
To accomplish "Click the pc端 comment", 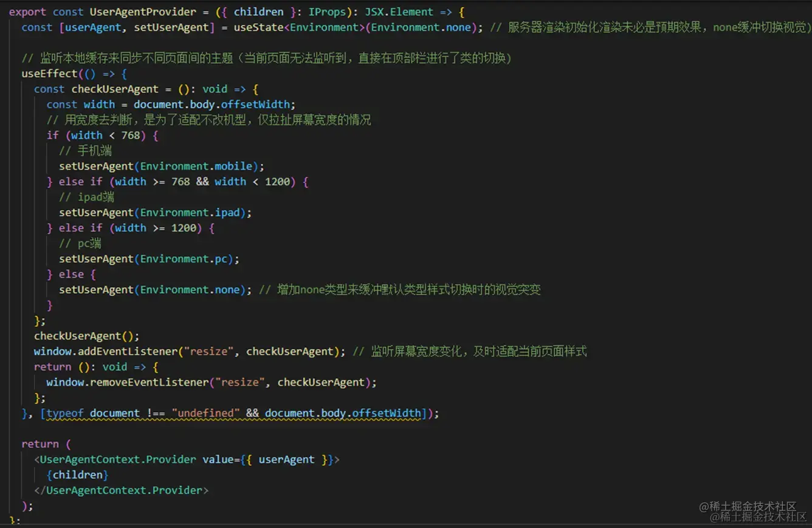I will 80,244.
